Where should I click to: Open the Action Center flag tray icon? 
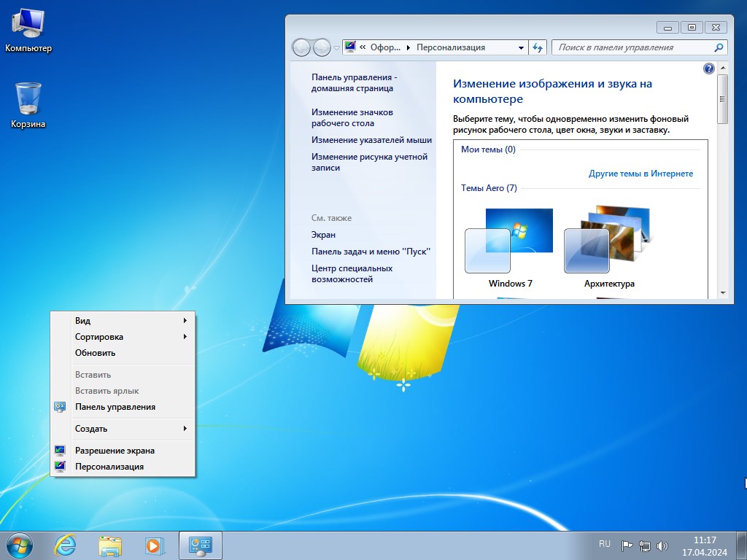tap(627, 545)
